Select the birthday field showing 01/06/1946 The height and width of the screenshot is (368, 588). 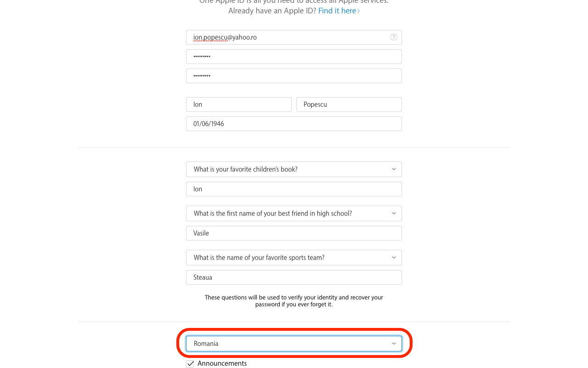[294, 124]
